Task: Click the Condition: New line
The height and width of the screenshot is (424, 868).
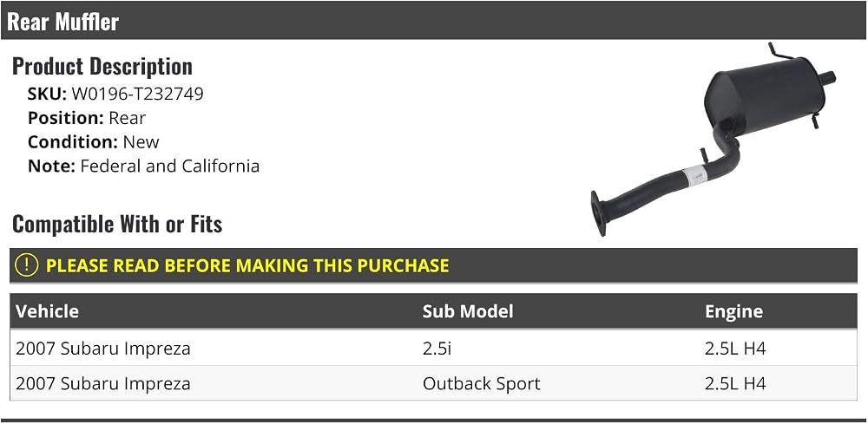Action: point(94,142)
